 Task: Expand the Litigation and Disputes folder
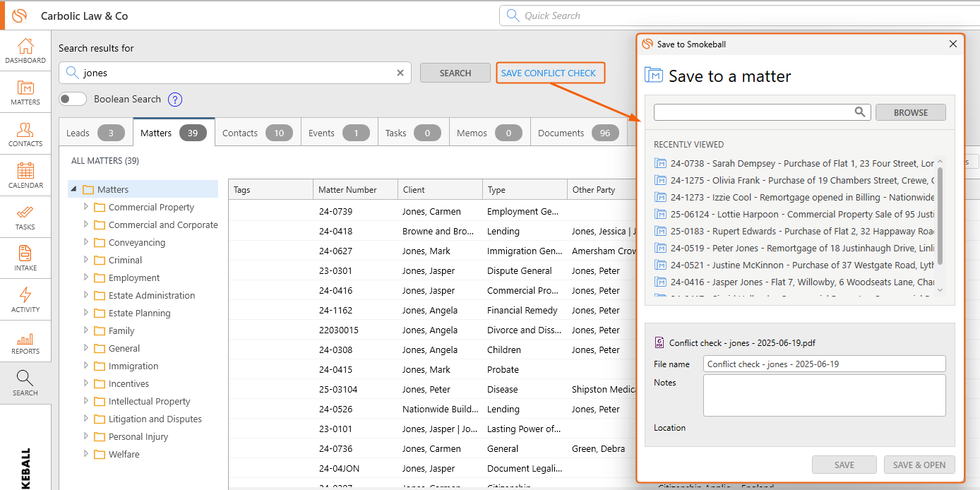point(86,419)
